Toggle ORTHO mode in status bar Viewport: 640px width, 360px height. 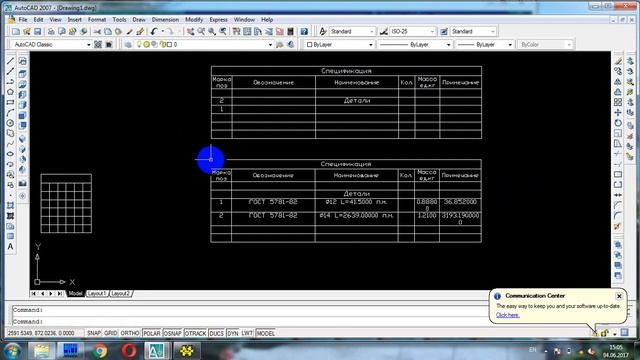tap(130, 333)
